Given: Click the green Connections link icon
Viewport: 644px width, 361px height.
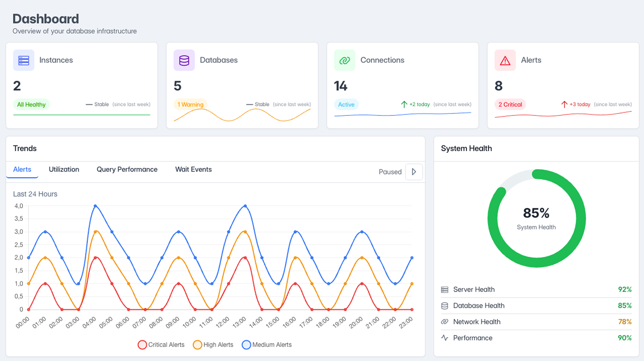Looking at the screenshot, I should (344, 60).
